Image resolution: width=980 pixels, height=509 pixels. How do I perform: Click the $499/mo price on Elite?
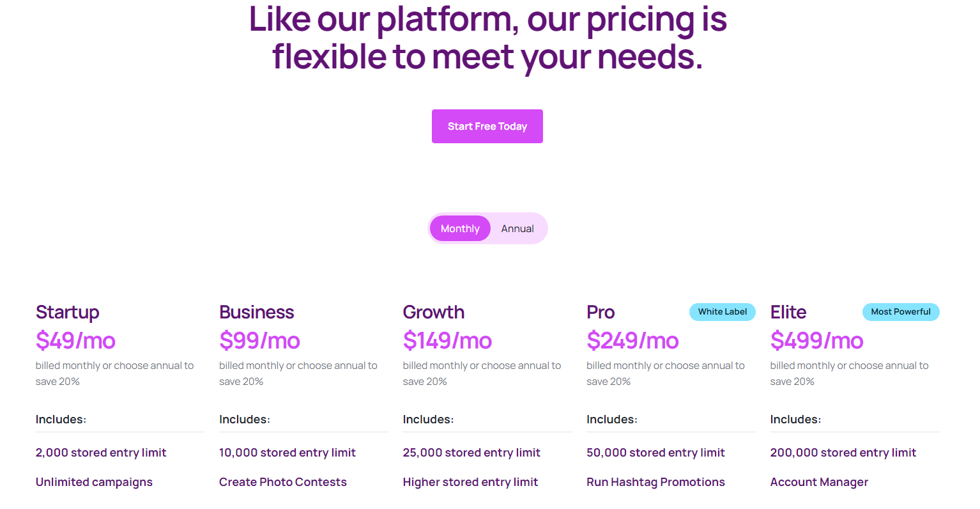(816, 341)
